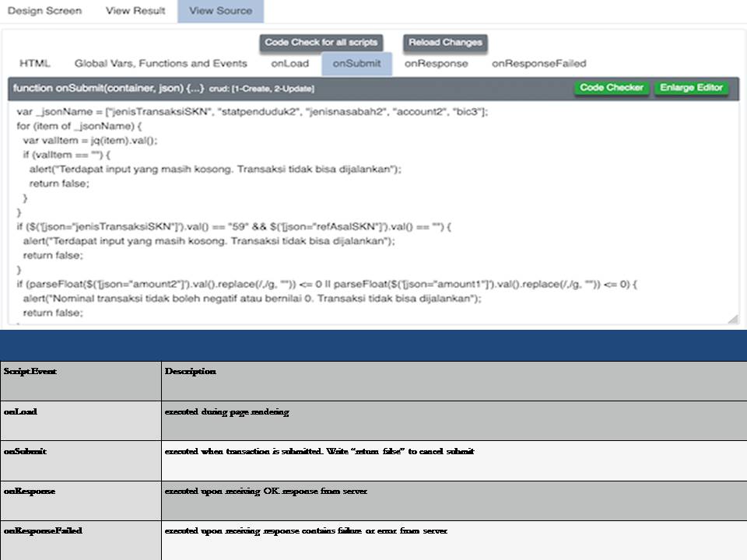Viewport: 747px width, 560px height.
Task: Select the onResponseFailed table row label
Action: pos(43,530)
